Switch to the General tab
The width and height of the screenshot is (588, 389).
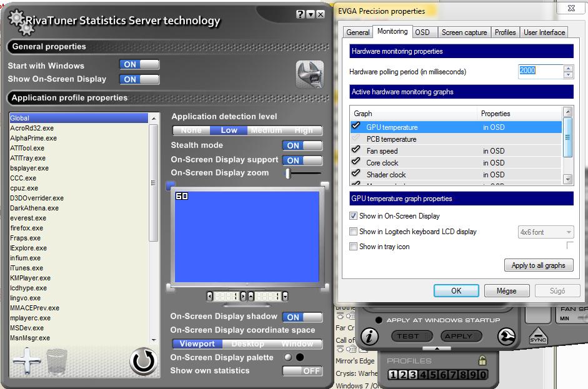coord(358,32)
